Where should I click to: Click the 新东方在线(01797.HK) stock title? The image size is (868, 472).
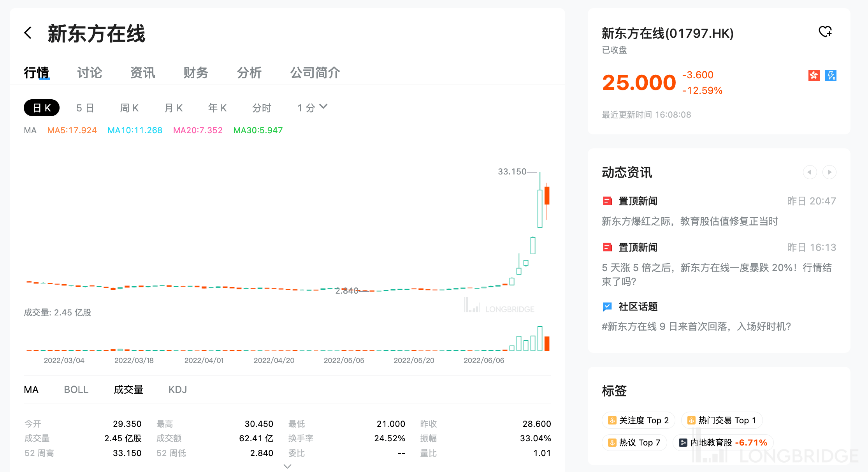(668, 33)
